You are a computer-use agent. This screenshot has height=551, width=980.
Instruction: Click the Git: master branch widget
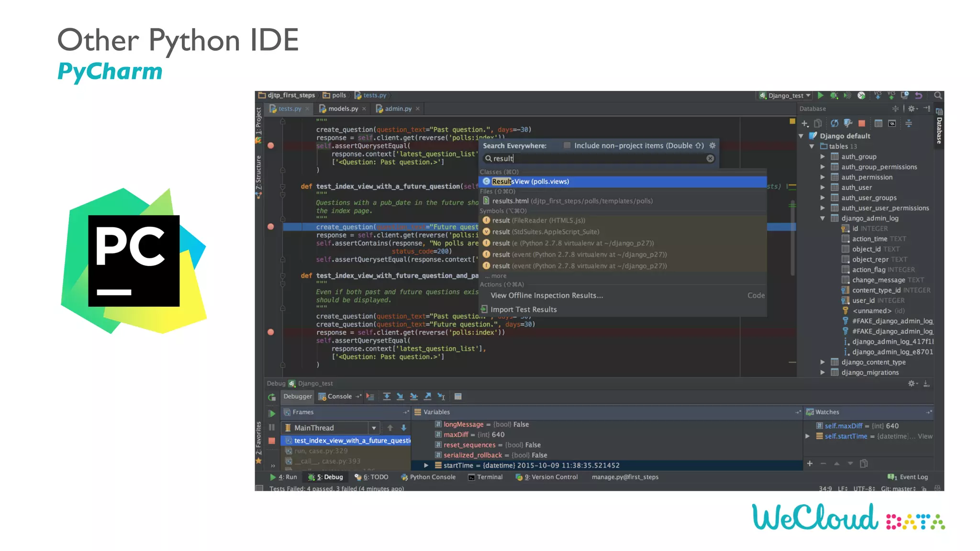coord(898,488)
